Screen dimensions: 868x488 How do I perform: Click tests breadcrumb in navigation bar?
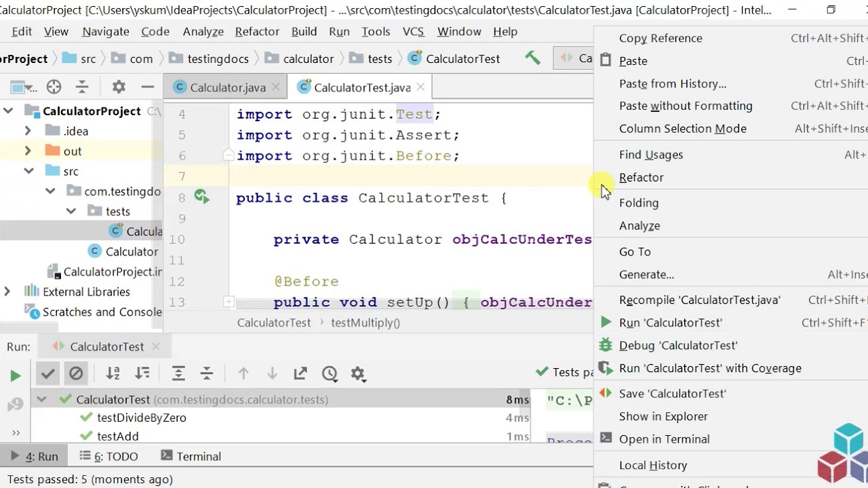coord(371,59)
